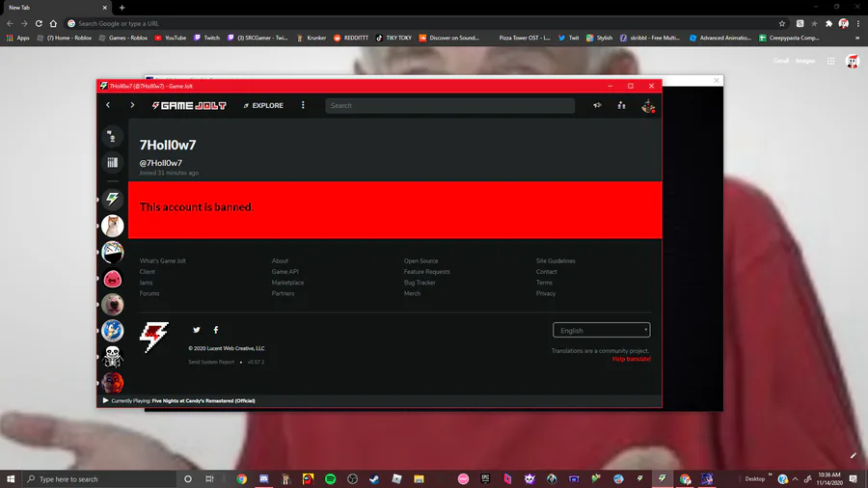Open the Krunker bookmark
The width and height of the screenshot is (868, 488).
click(x=312, y=38)
